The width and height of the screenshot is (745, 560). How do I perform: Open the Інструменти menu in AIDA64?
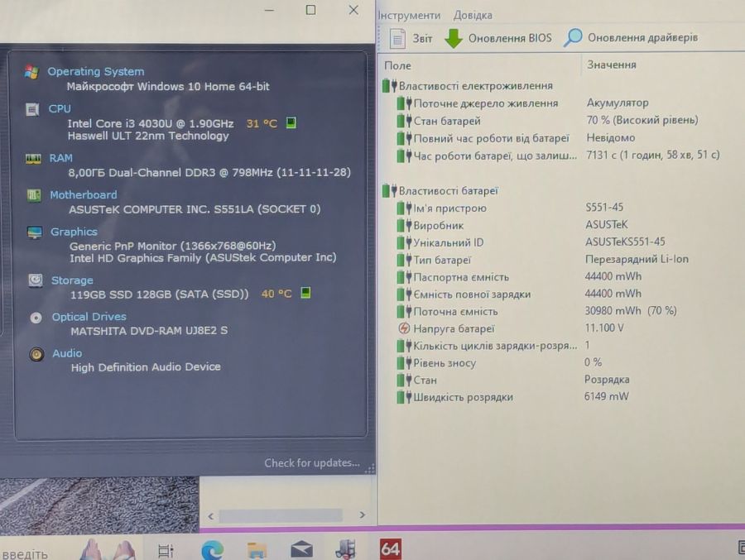pyautogui.click(x=409, y=15)
